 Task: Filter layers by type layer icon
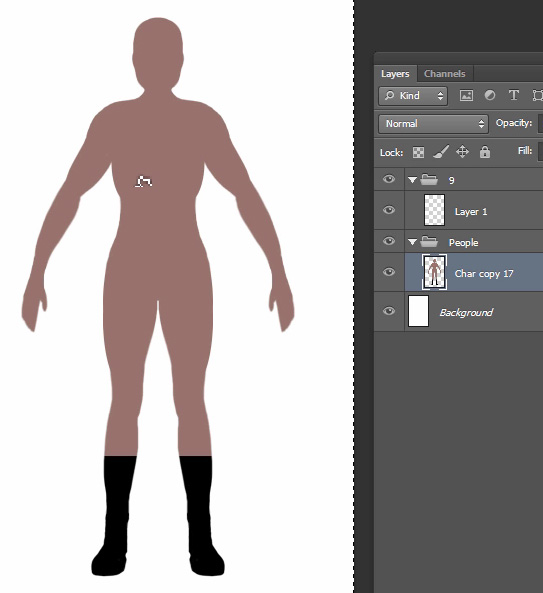(x=514, y=95)
